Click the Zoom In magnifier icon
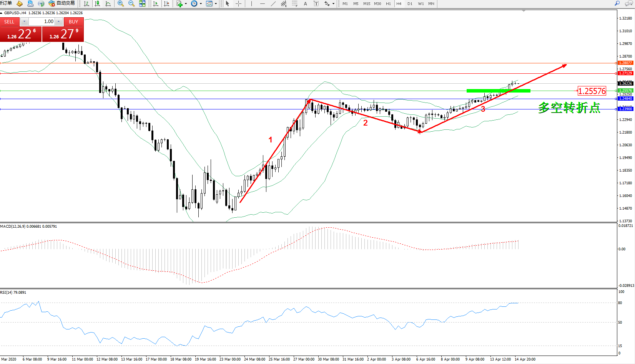Screen dimensions: 635x364 (121, 4)
